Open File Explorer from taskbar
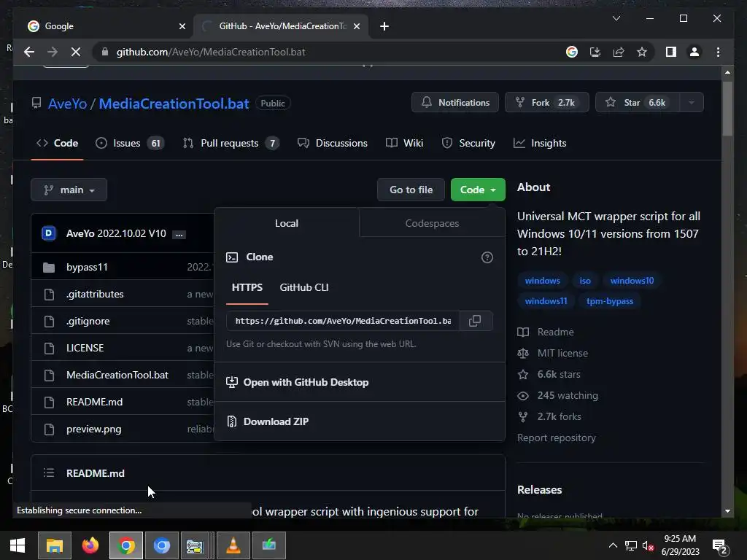This screenshot has height=560, width=747. 54,545
